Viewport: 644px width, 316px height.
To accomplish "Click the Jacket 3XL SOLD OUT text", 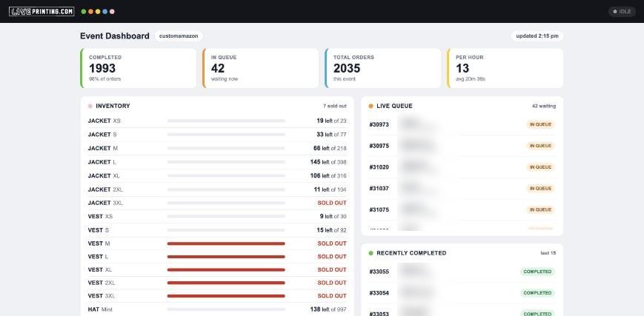I will coord(332,203).
